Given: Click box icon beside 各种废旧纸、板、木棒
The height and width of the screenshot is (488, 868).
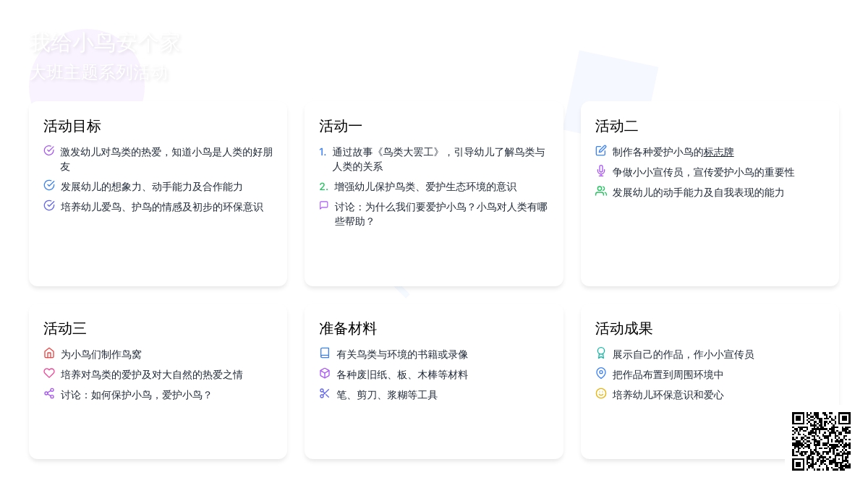Looking at the screenshot, I should [x=325, y=373].
